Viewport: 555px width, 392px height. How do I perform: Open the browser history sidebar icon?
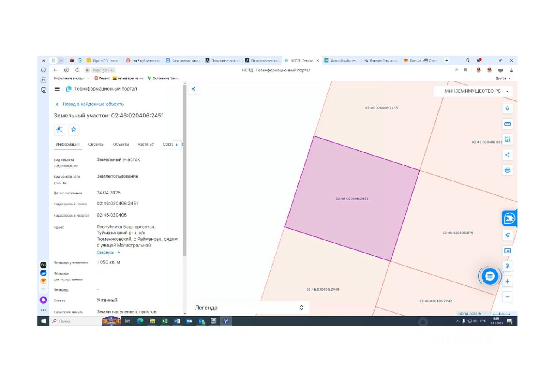click(x=43, y=70)
